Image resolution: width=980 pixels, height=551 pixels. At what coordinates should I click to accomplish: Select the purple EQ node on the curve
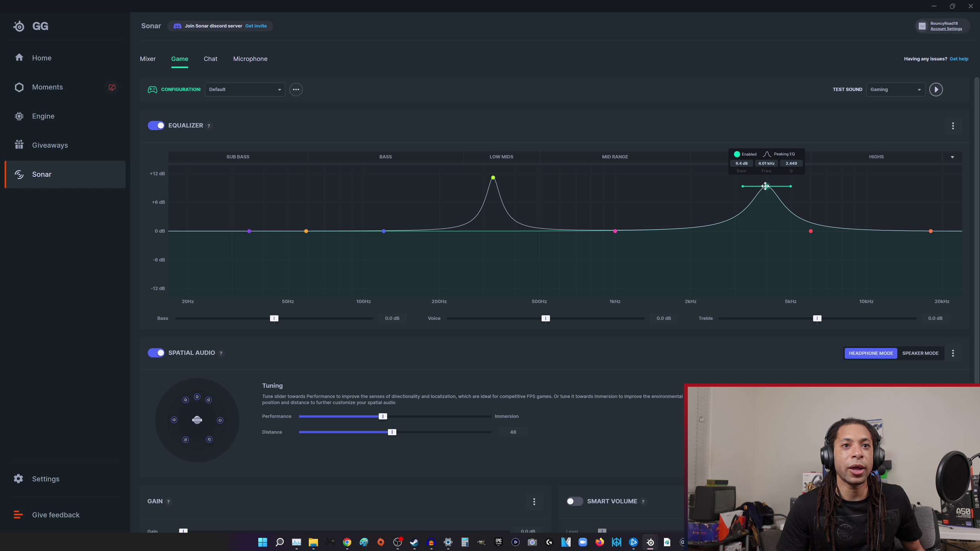click(x=249, y=231)
